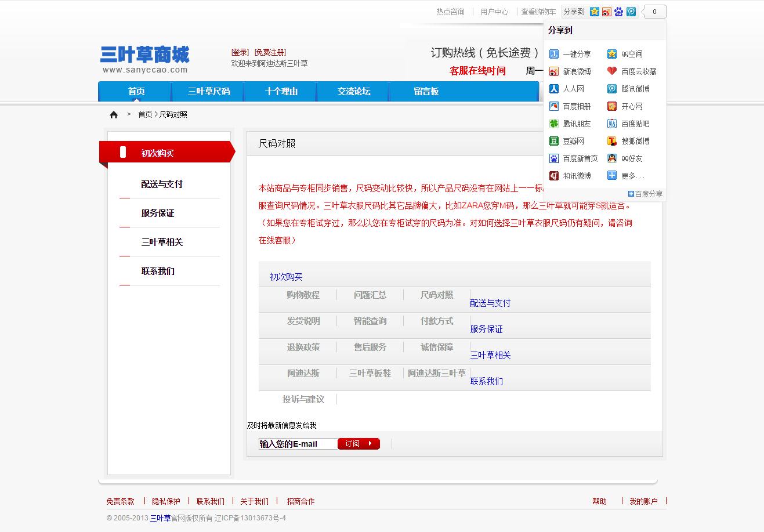The image size is (764, 532).
Task: Open the 三叶草尺码 navigation tab
Action: point(209,92)
